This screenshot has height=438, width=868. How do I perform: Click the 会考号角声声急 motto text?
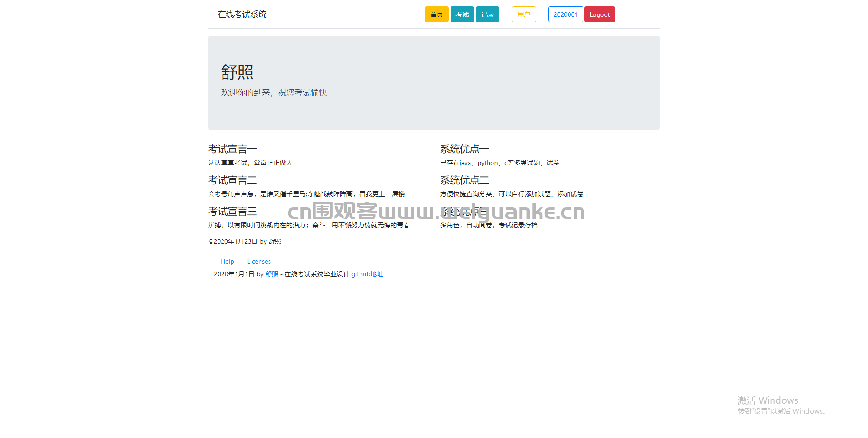point(306,194)
